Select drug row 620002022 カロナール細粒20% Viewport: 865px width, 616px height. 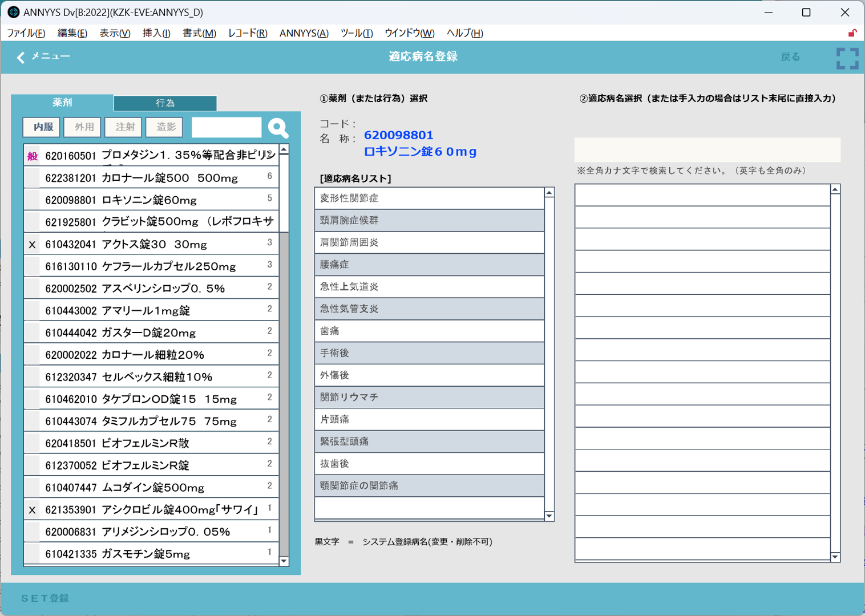tap(151, 355)
